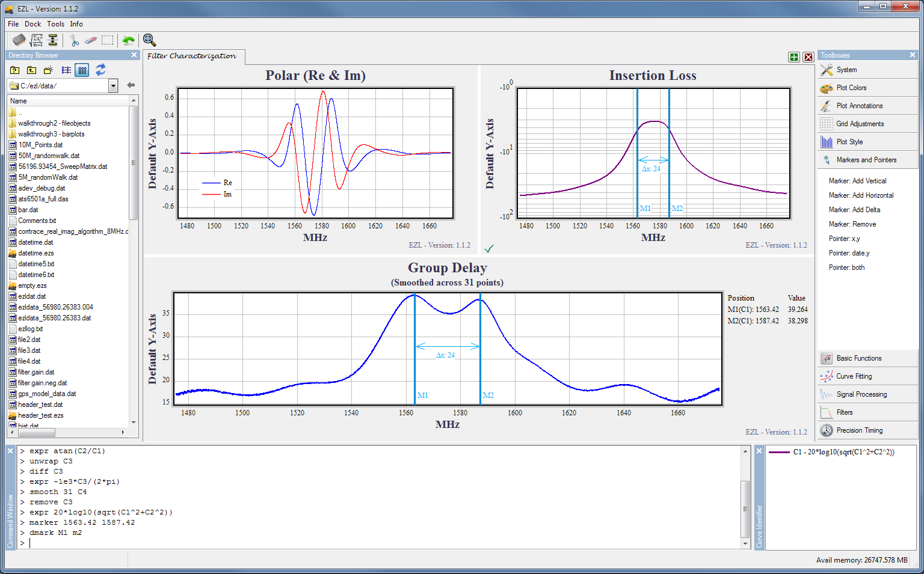Activate the magnifier zoom-to-fit icon
This screenshot has height=574, width=924.
(x=149, y=40)
